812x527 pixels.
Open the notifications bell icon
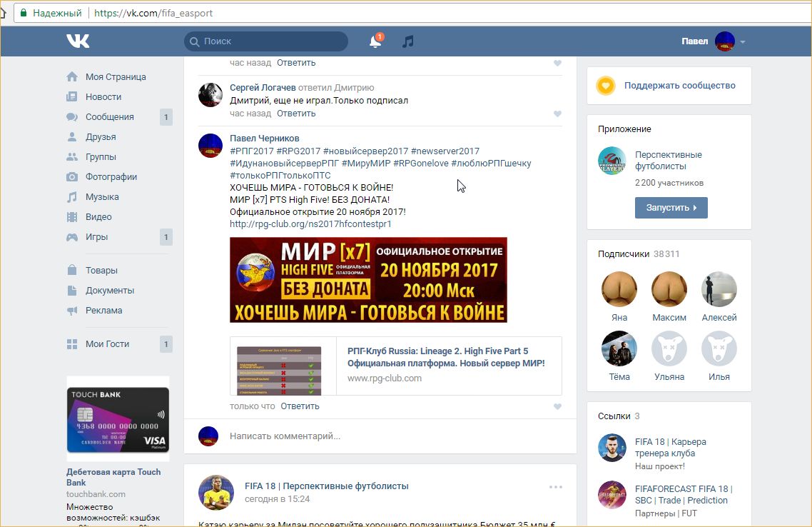(x=375, y=41)
